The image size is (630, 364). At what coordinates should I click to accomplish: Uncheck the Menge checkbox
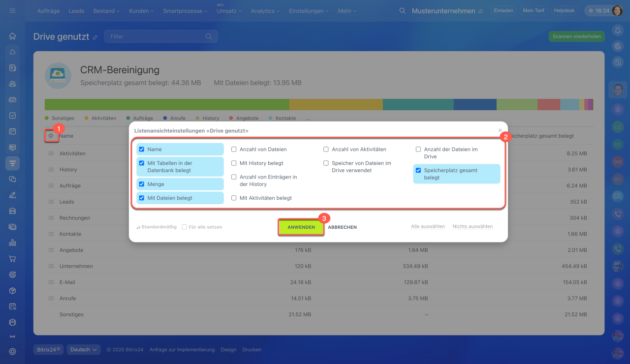pyautogui.click(x=142, y=184)
